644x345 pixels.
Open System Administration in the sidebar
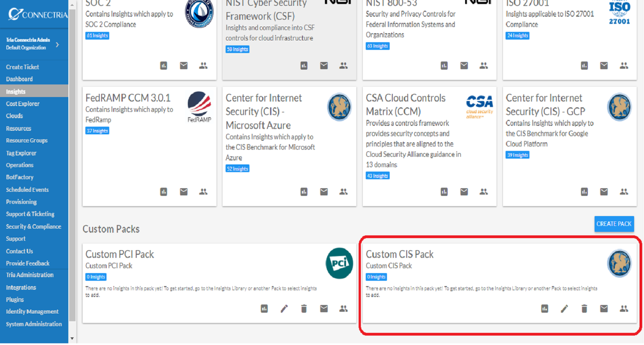click(34, 324)
